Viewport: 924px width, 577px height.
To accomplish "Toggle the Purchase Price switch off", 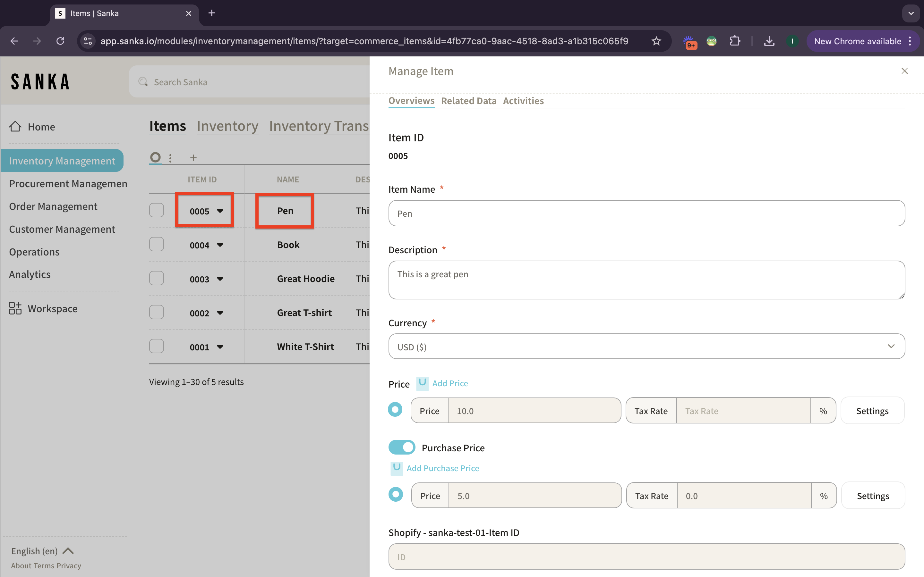I will click(x=402, y=447).
